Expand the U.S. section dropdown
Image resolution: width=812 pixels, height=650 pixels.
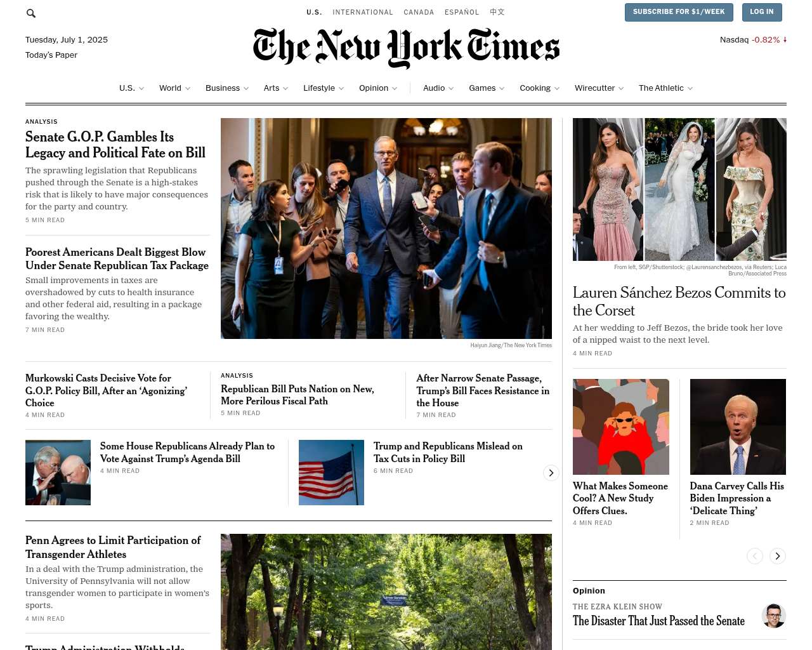point(131,88)
